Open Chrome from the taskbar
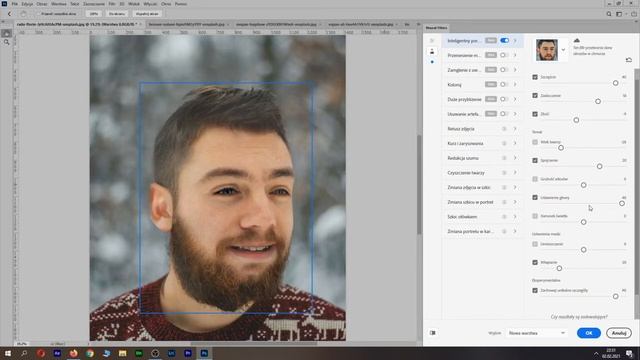This screenshot has height=360, width=640. coord(90,353)
